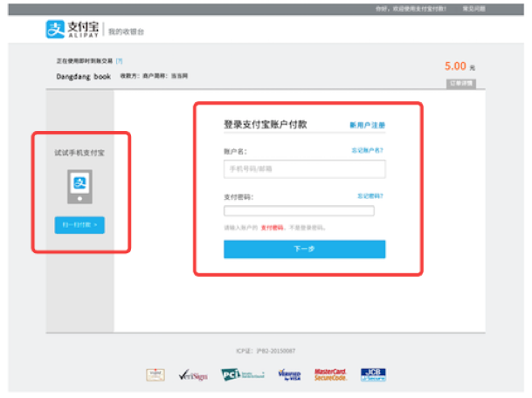Click the MasterCard SecureCode badge
The height and width of the screenshot is (398, 532).
[x=330, y=374]
